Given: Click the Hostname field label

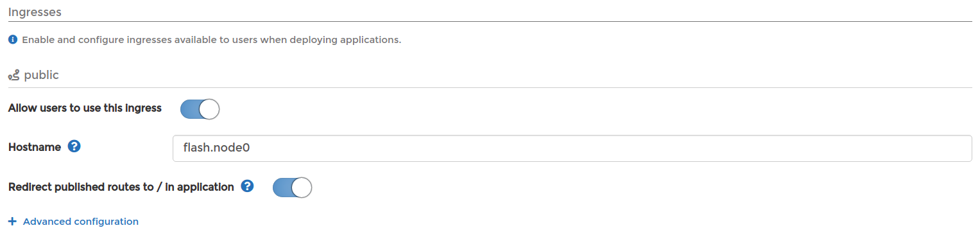Looking at the screenshot, I should 35,147.
